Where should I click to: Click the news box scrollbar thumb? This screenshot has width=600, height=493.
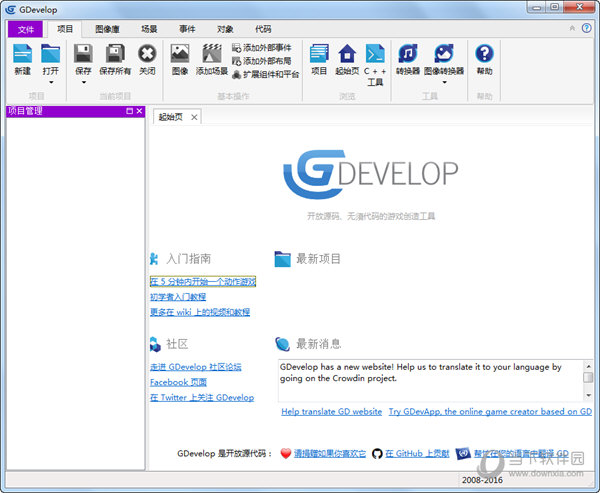pos(588,377)
